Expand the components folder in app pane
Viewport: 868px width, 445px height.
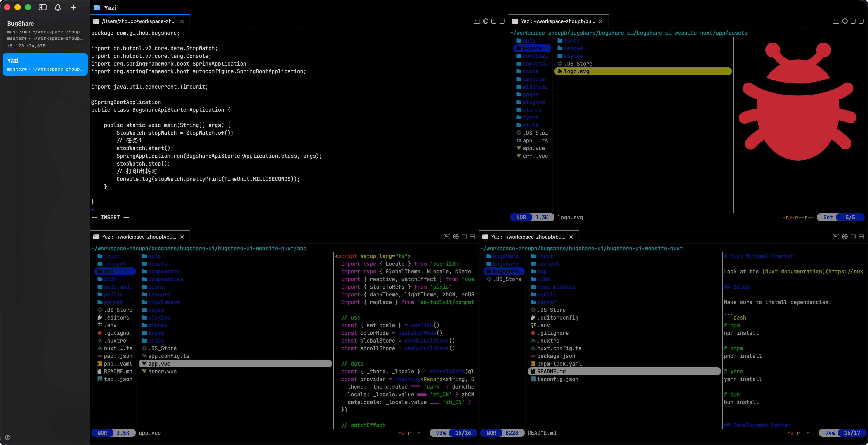coord(164,271)
